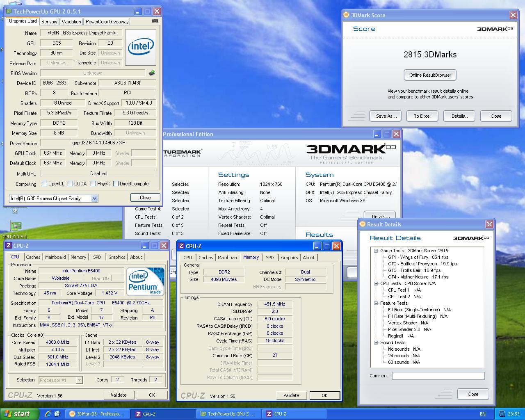The width and height of the screenshot is (525, 420).
Task: Click Close in the 3DMark Score window
Action: 496,116
